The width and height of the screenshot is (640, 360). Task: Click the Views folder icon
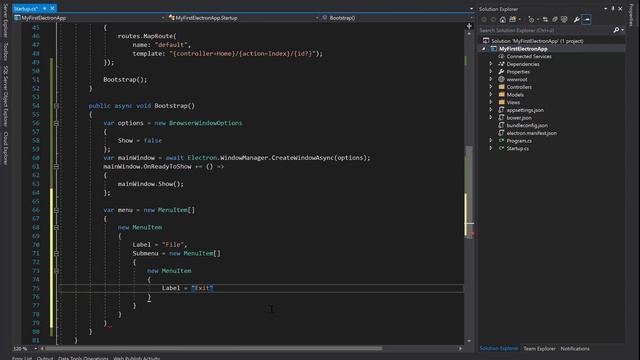[501, 102]
